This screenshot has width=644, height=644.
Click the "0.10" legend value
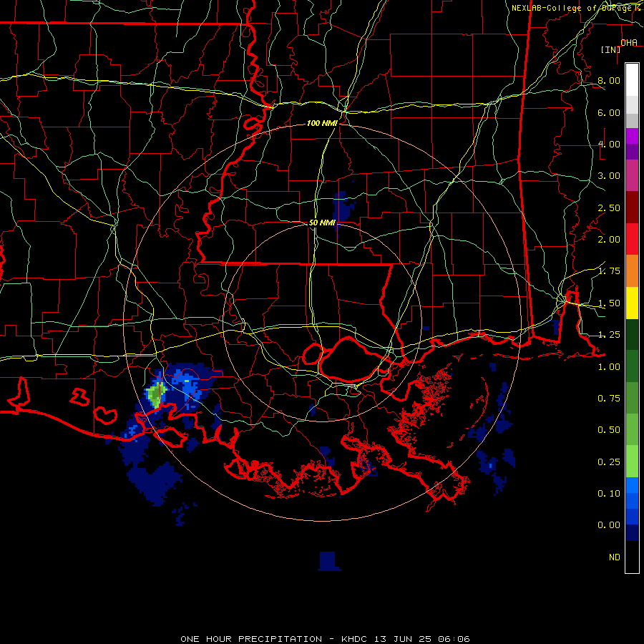609,494
